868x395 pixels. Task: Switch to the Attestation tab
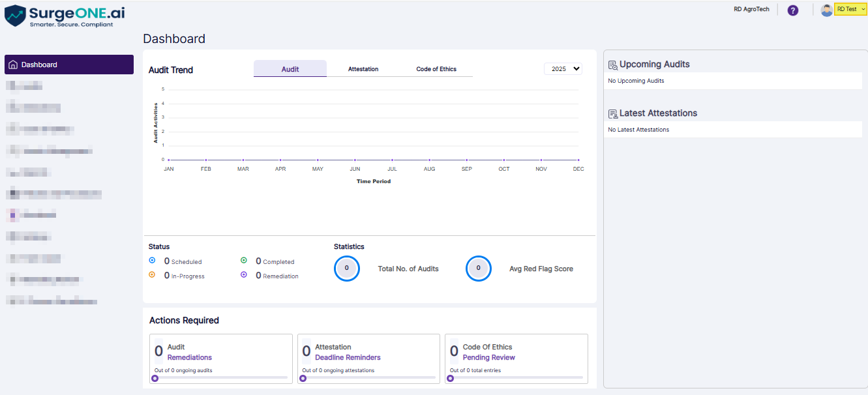pyautogui.click(x=363, y=68)
